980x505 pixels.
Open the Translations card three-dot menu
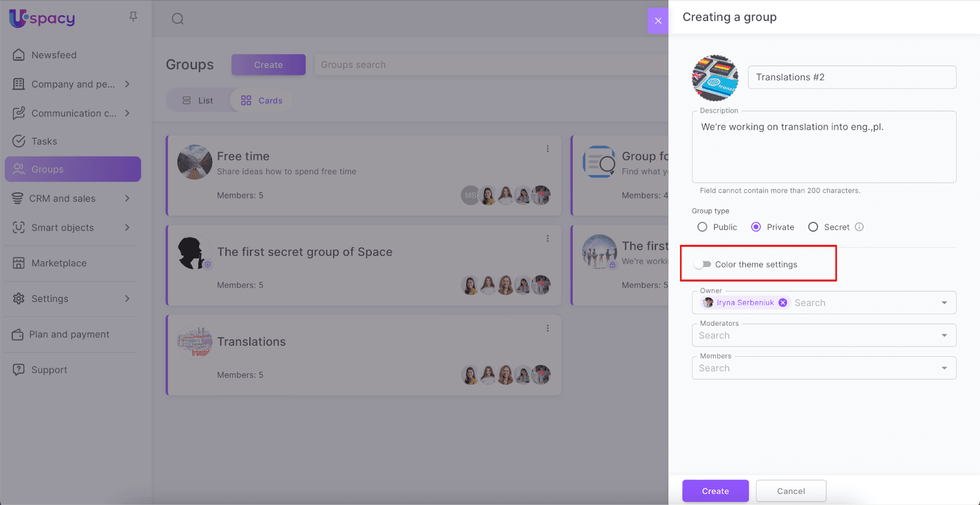tap(548, 329)
